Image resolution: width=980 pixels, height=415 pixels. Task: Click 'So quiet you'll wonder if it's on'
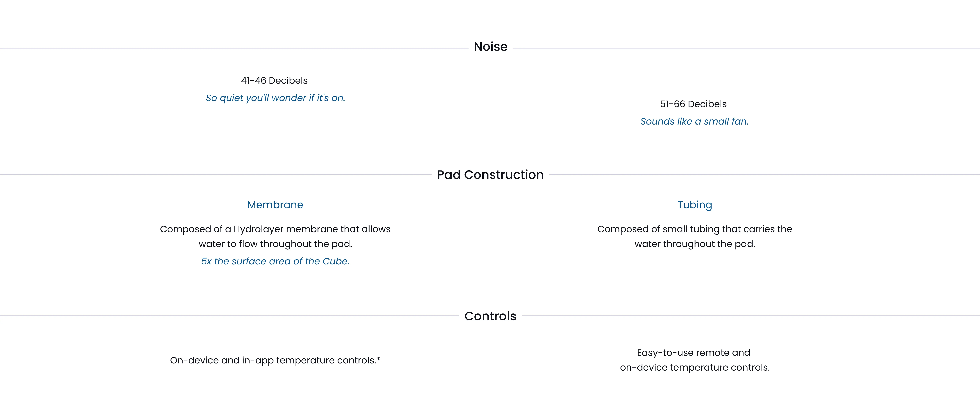point(275,98)
